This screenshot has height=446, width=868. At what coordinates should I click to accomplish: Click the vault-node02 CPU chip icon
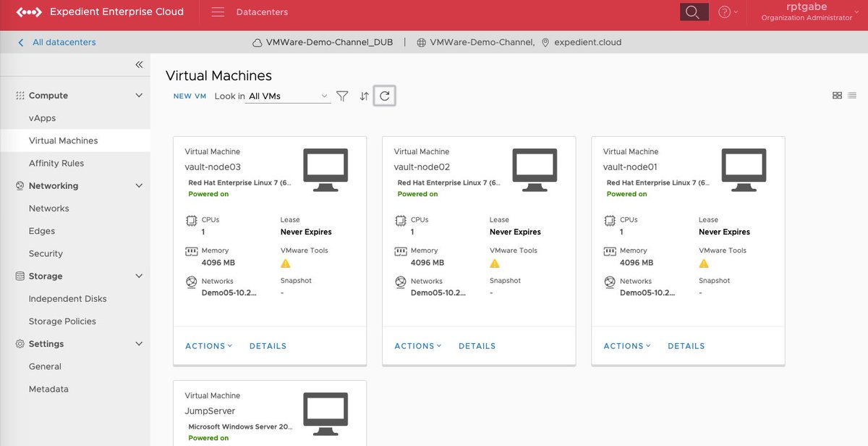(x=401, y=221)
